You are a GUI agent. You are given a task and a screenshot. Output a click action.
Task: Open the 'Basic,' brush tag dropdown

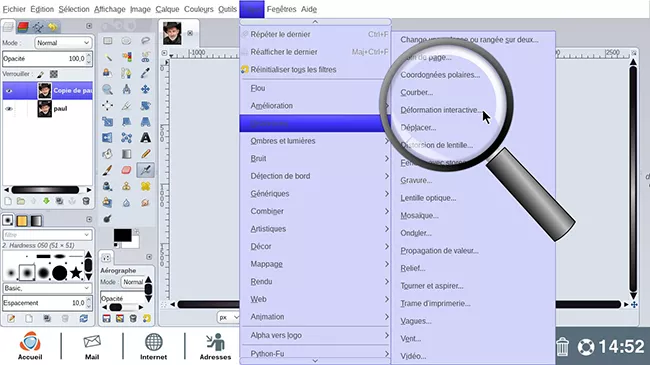pos(47,288)
